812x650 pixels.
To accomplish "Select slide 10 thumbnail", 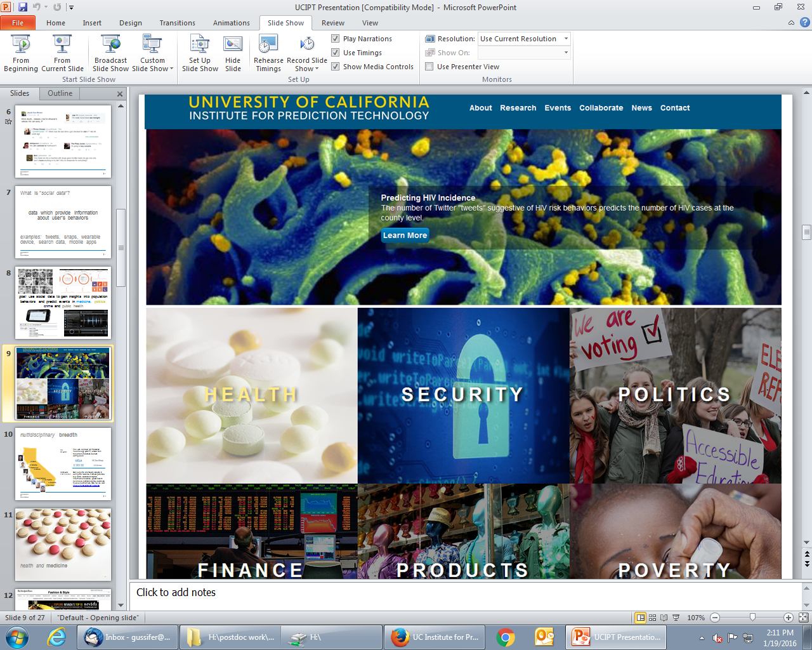I will pos(63,465).
